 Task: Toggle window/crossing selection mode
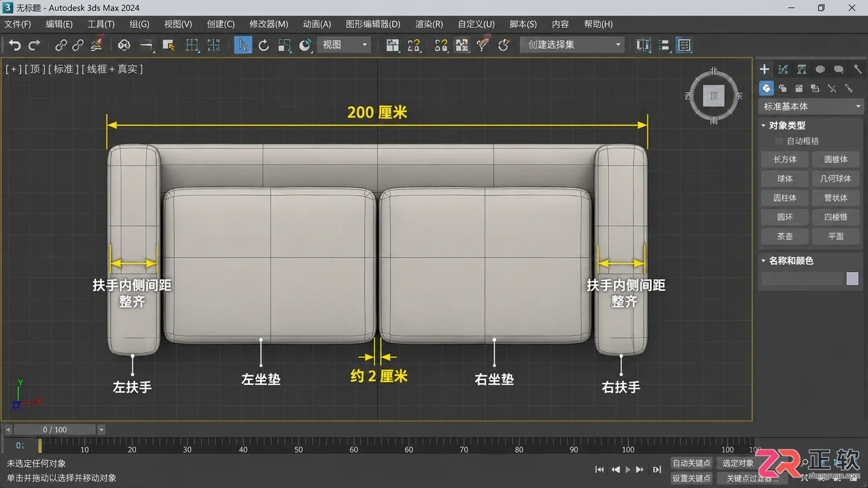point(213,45)
